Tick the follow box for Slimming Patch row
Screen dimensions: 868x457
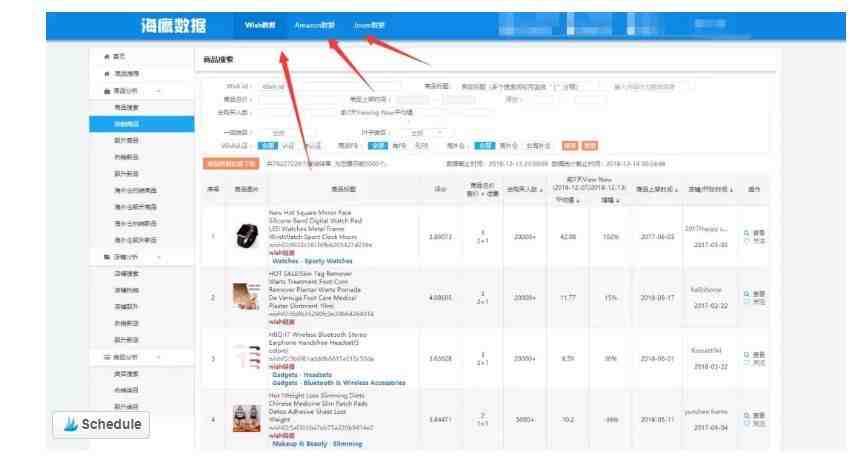tap(747, 424)
